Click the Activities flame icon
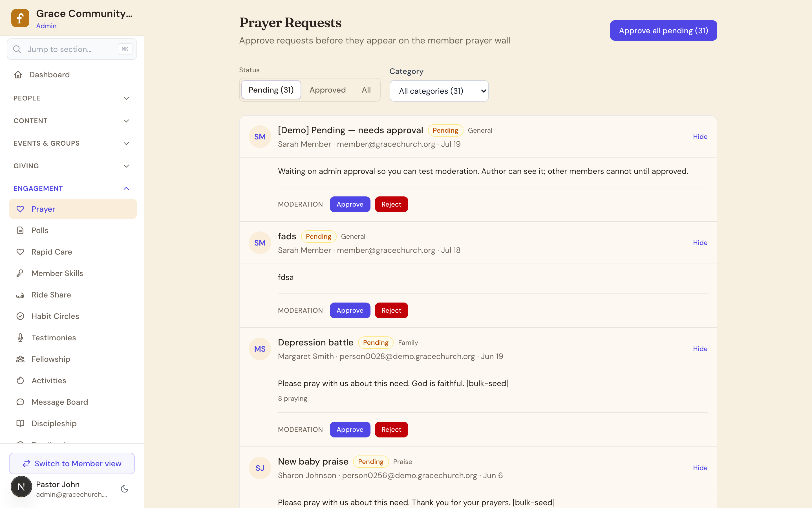The width and height of the screenshot is (812, 508). click(21, 381)
